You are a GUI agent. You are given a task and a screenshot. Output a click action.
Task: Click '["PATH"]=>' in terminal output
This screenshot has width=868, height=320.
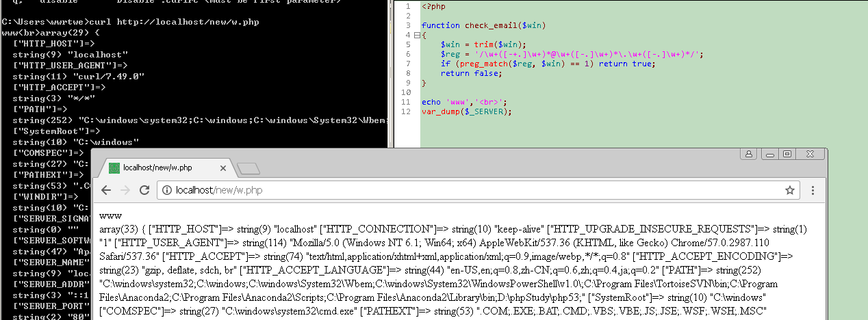click(x=40, y=109)
